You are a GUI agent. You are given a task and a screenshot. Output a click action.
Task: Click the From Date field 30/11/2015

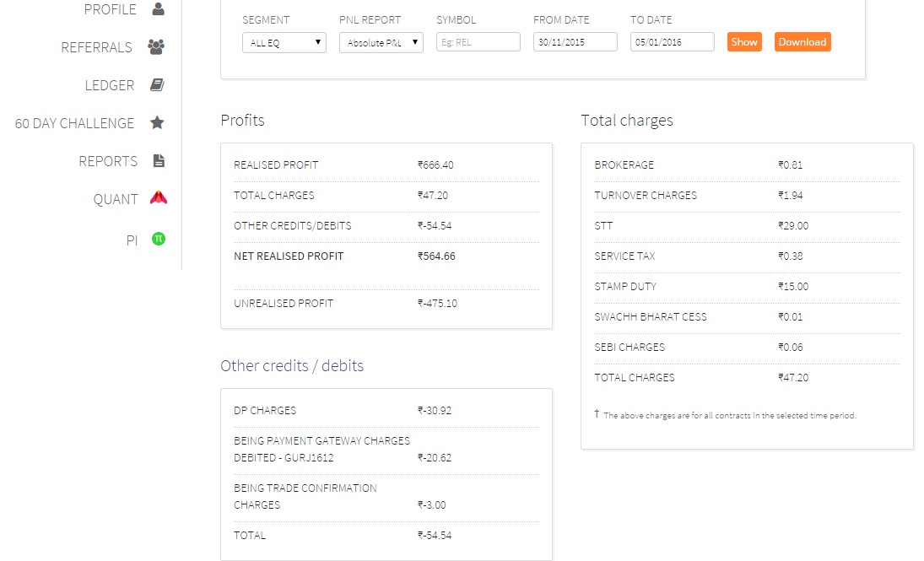(575, 42)
